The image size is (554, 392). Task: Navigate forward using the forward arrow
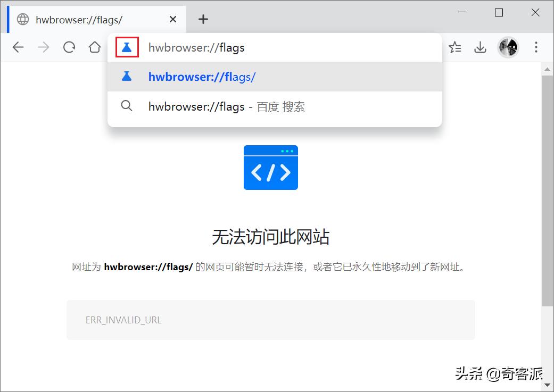[43, 47]
